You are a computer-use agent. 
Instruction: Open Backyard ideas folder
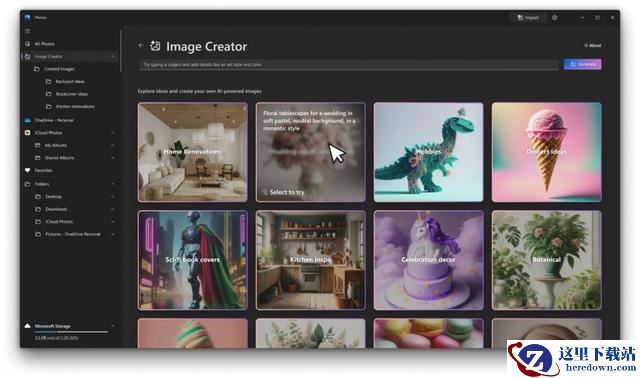coord(70,81)
